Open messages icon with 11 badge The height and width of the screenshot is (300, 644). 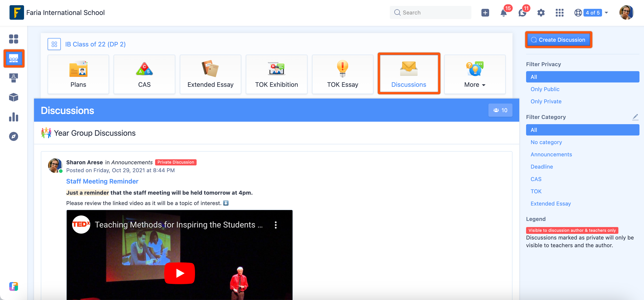coord(522,13)
